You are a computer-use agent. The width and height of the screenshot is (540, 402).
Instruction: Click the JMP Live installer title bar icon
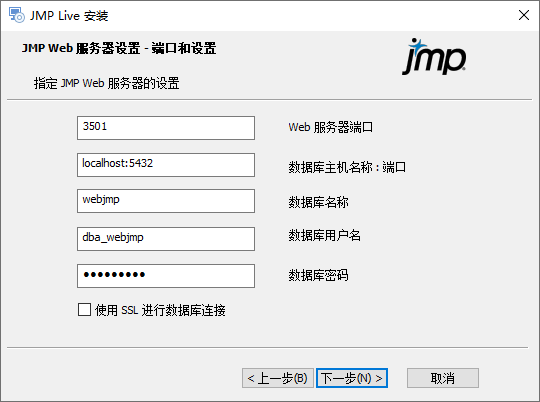(17, 15)
